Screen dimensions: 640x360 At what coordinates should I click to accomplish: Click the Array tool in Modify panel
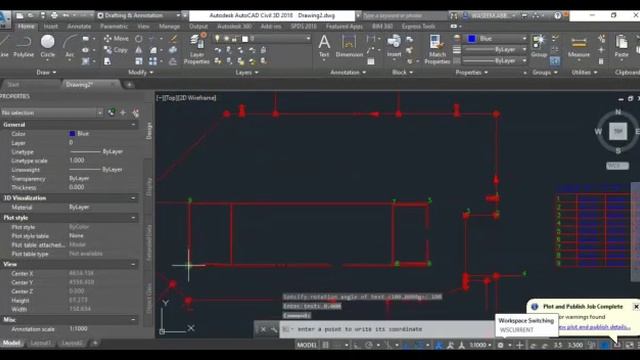153,61
